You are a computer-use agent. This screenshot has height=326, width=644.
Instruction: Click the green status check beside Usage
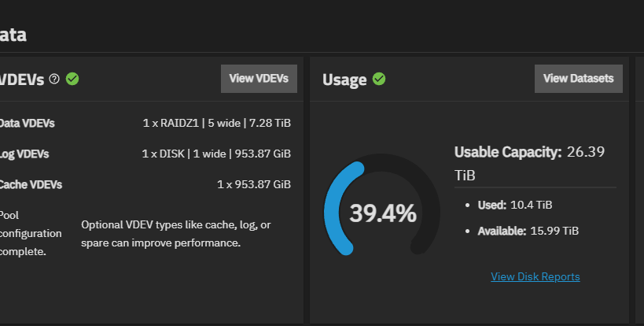(379, 79)
